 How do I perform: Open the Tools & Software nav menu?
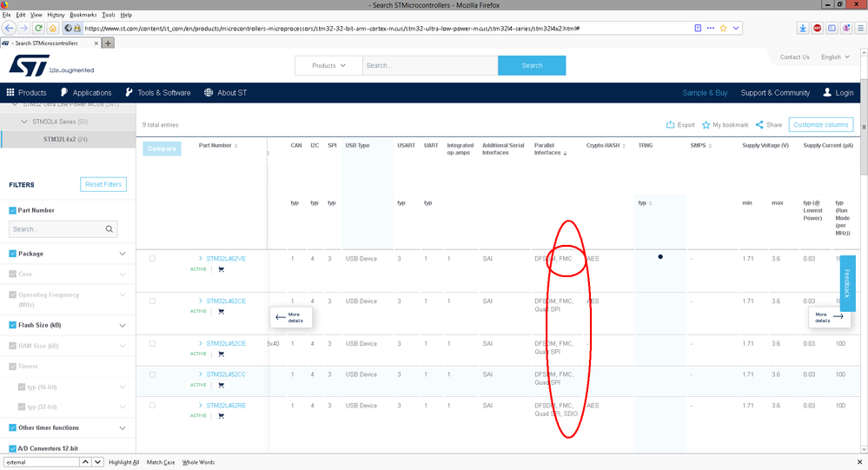point(158,92)
